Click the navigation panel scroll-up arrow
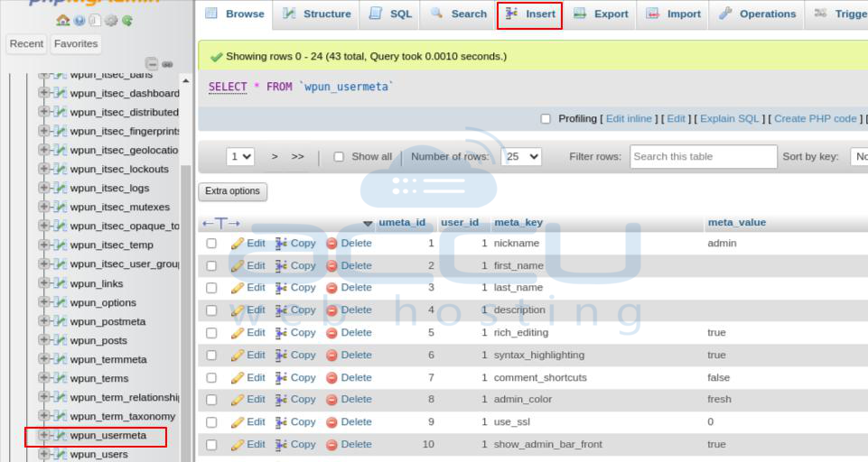 pos(185,81)
